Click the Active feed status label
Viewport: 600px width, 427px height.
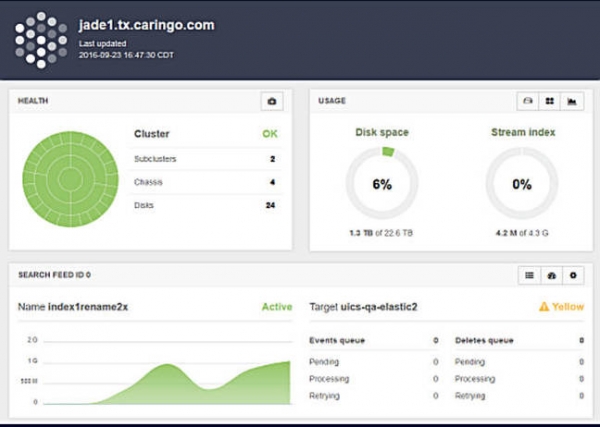pyautogui.click(x=276, y=307)
